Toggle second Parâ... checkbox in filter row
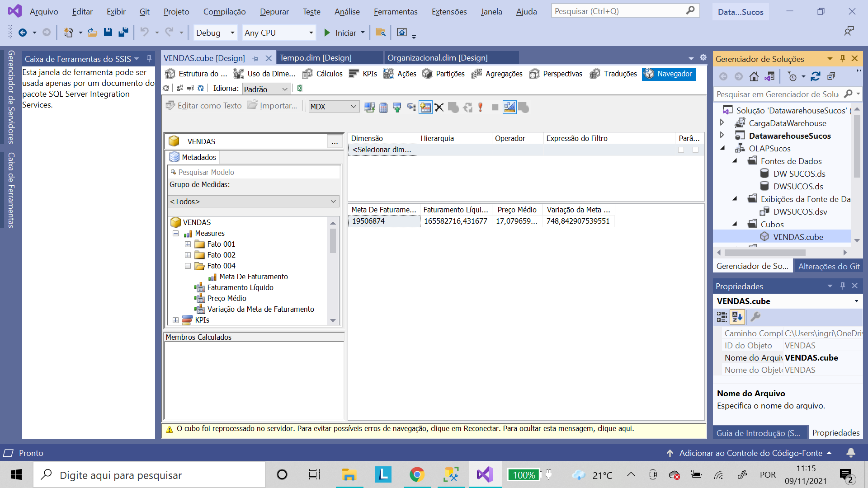 tap(695, 150)
